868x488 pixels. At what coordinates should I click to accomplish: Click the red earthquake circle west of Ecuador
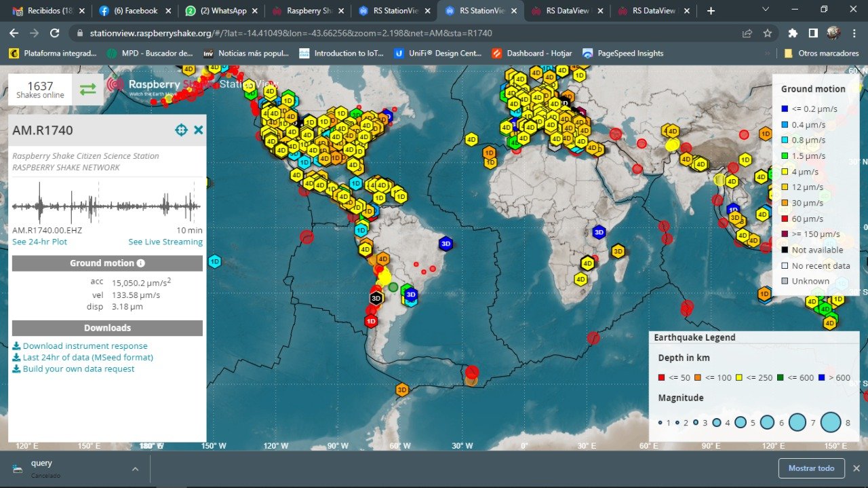pyautogui.click(x=307, y=236)
